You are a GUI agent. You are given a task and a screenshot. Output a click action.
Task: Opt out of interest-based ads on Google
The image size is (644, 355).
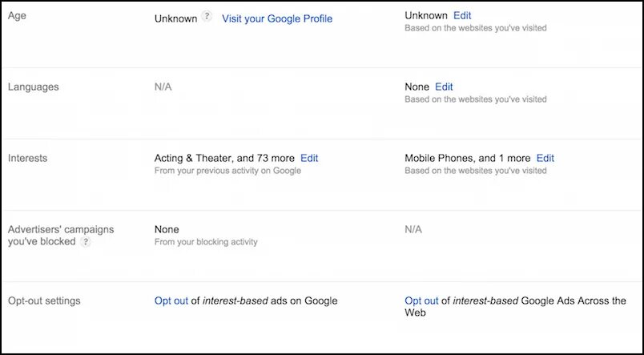(x=171, y=301)
